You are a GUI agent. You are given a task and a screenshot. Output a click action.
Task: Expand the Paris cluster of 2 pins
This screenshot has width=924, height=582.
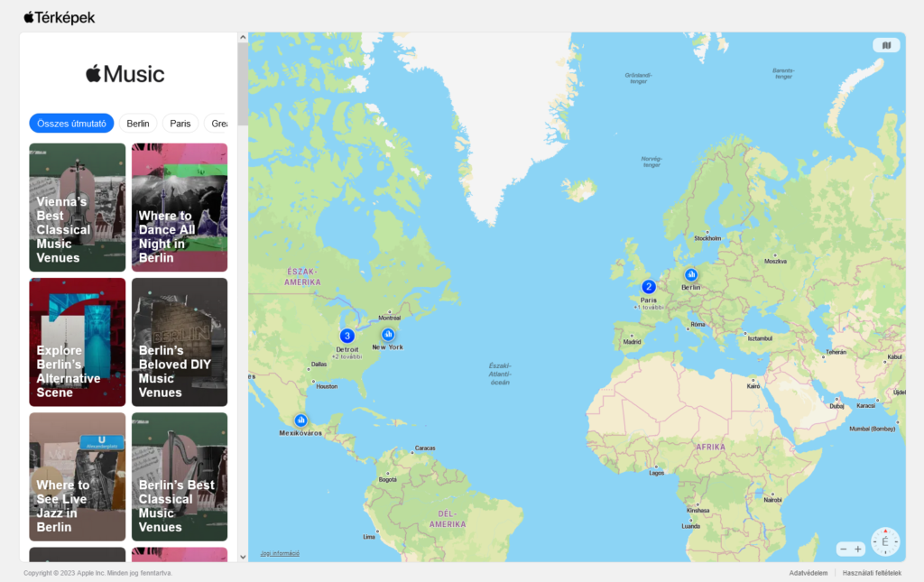click(x=649, y=287)
